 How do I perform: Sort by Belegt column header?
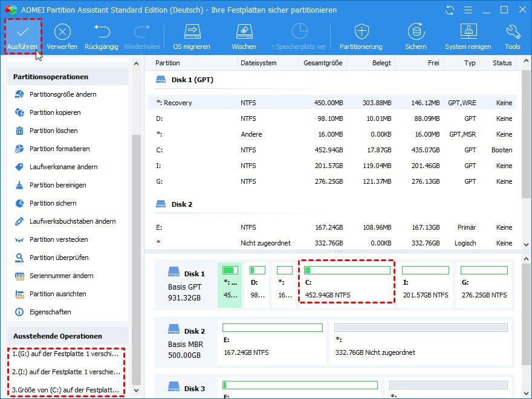point(381,63)
